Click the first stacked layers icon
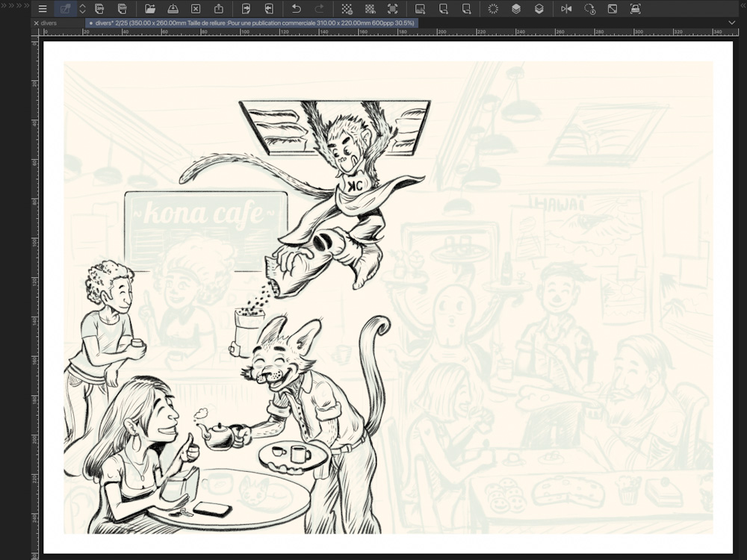The width and height of the screenshot is (747, 560). tap(516, 9)
